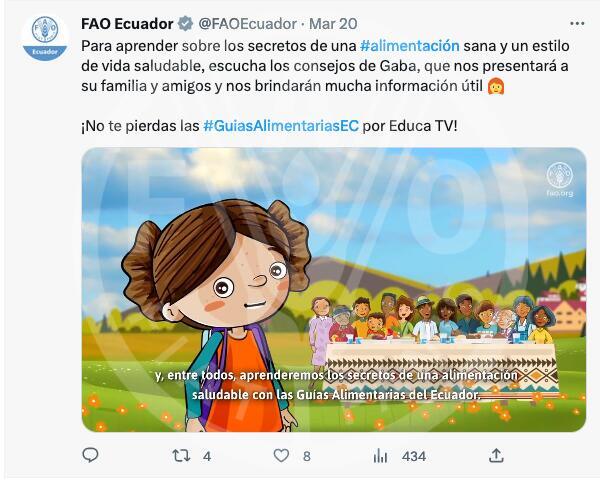Open the #alimentación hashtag

click(409, 46)
